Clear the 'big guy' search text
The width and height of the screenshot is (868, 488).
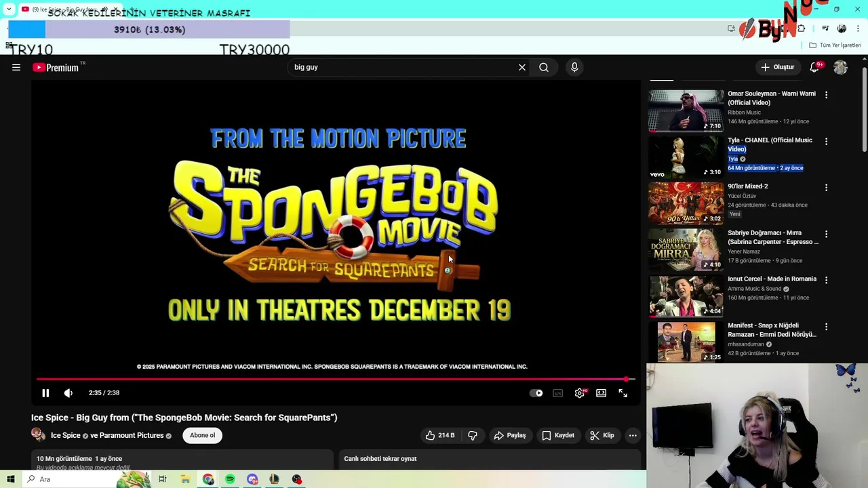pyautogui.click(x=522, y=67)
